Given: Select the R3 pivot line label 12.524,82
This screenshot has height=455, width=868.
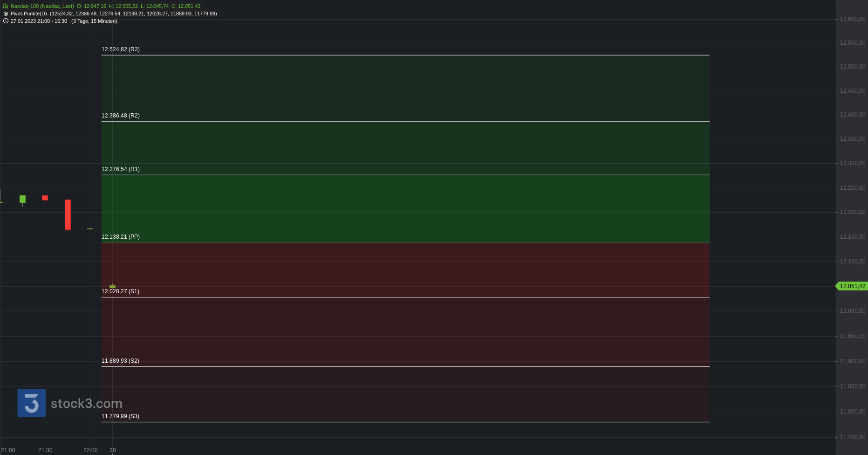Looking at the screenshot, I should point(121,49).
